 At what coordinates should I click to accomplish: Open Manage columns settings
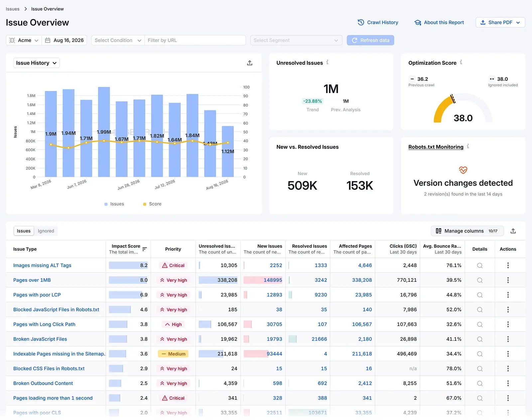pyautogui.click(x=467, y=231)
